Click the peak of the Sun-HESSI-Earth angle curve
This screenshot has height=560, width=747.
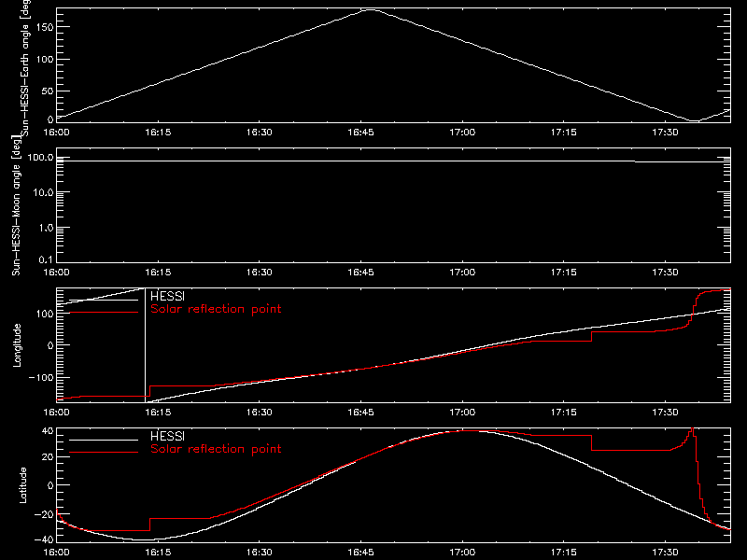click(x=371, y=9)
